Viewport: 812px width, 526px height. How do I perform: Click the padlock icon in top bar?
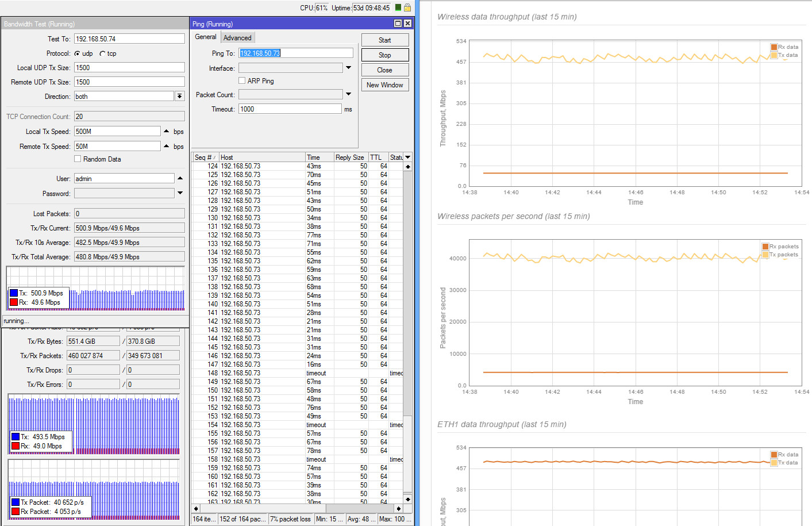[x=407, y=7]
